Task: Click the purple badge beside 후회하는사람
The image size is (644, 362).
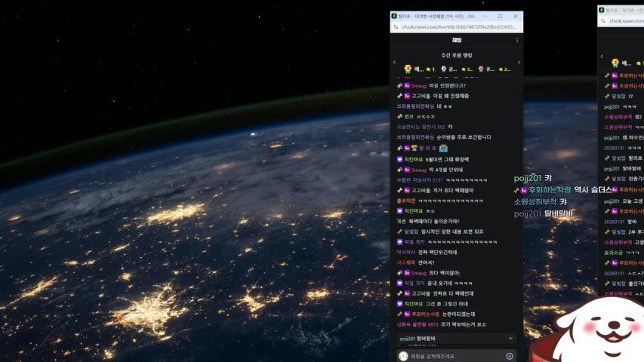Action: pos(407,314)
